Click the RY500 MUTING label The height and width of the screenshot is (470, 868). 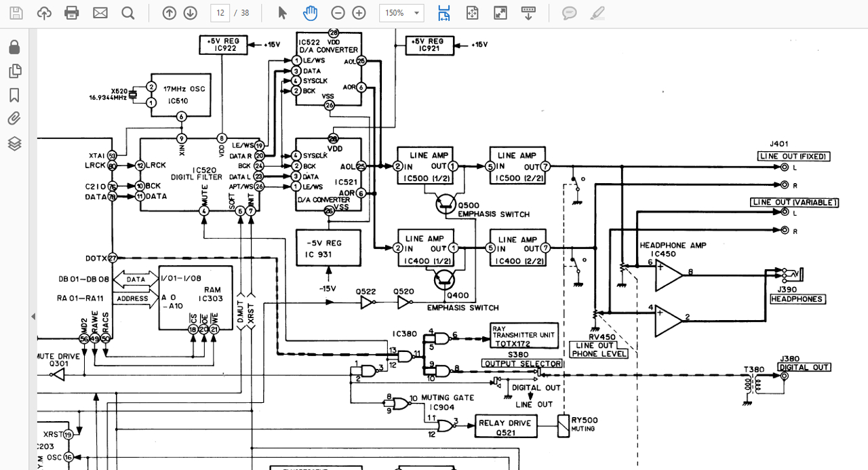click(585, 424)
